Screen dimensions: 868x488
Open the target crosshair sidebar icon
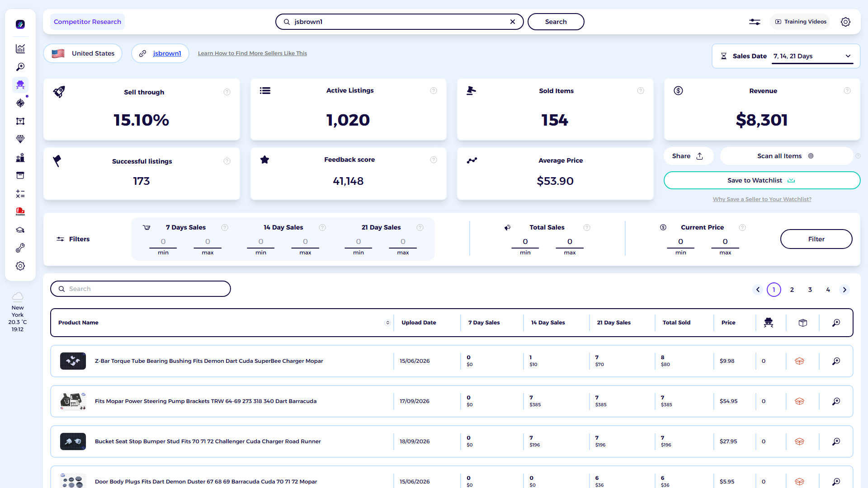(x=20, y=103)
